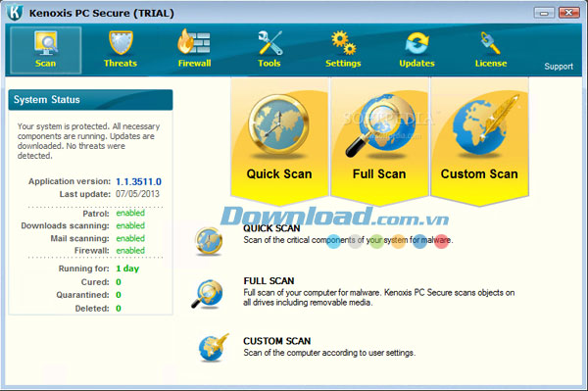Click the Deleted count value
The width and height of the screenshot is (588, 391).
119,309
